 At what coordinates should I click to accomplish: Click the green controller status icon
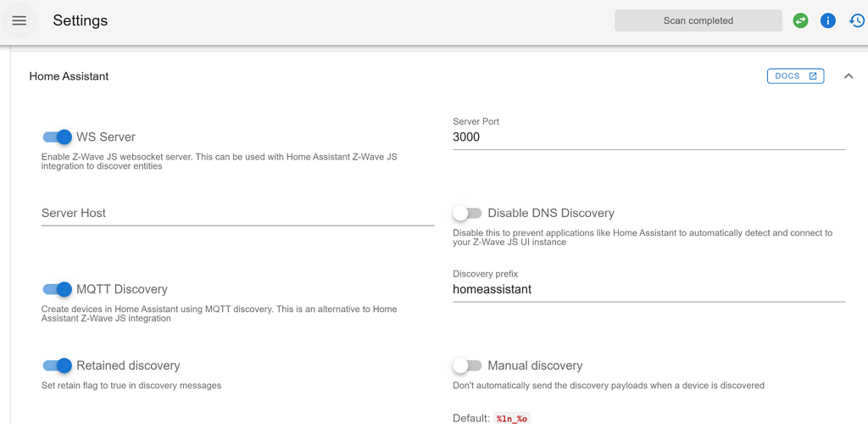pyautogui.click(x=800, y=20)
